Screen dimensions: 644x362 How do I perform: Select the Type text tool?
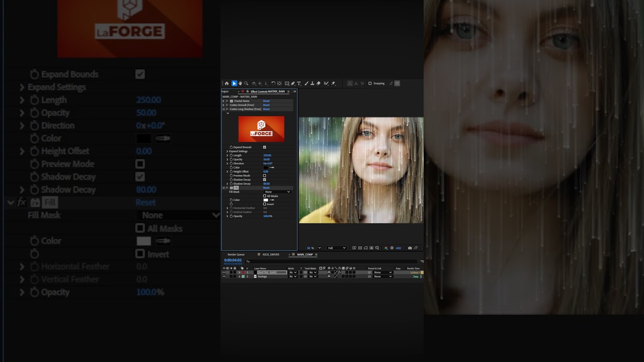pos(299,83)
